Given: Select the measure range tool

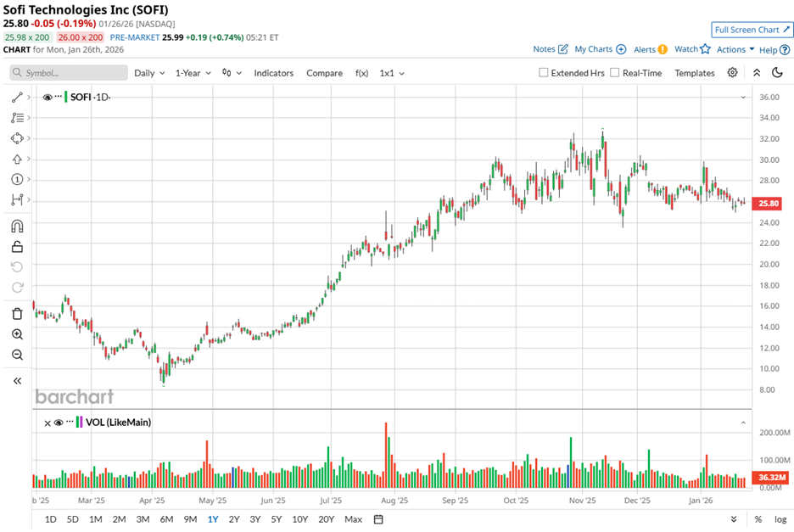Looking at the screenshot, I should point(17,199).
